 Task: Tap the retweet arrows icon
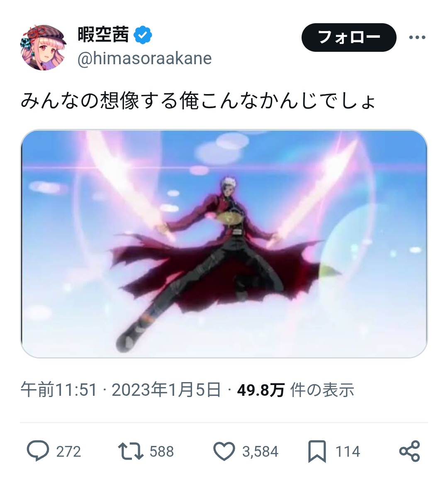click(x=131, y=451)
